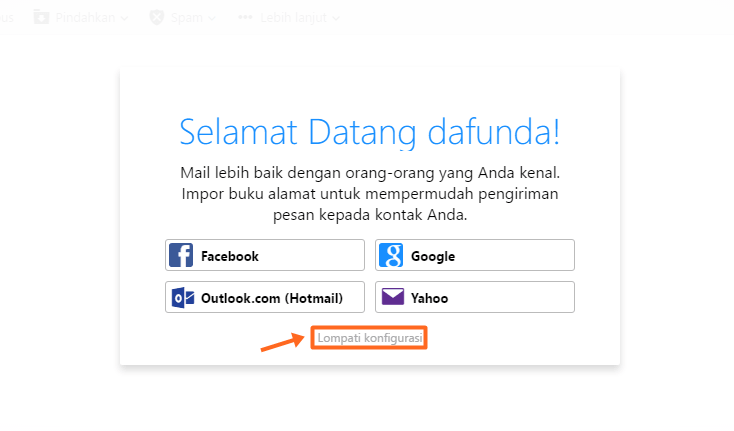
Task: Open the Spam toolbar menu
Action: click(x=183, y=17)
